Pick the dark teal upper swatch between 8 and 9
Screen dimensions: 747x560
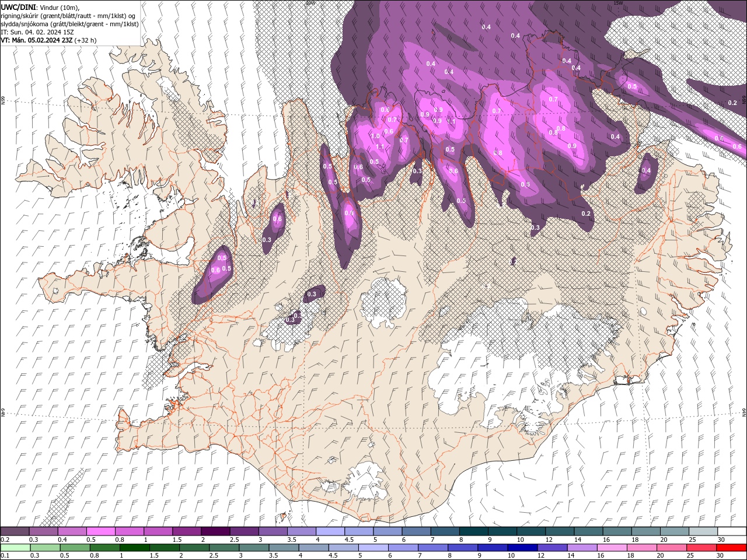point(473,531)
